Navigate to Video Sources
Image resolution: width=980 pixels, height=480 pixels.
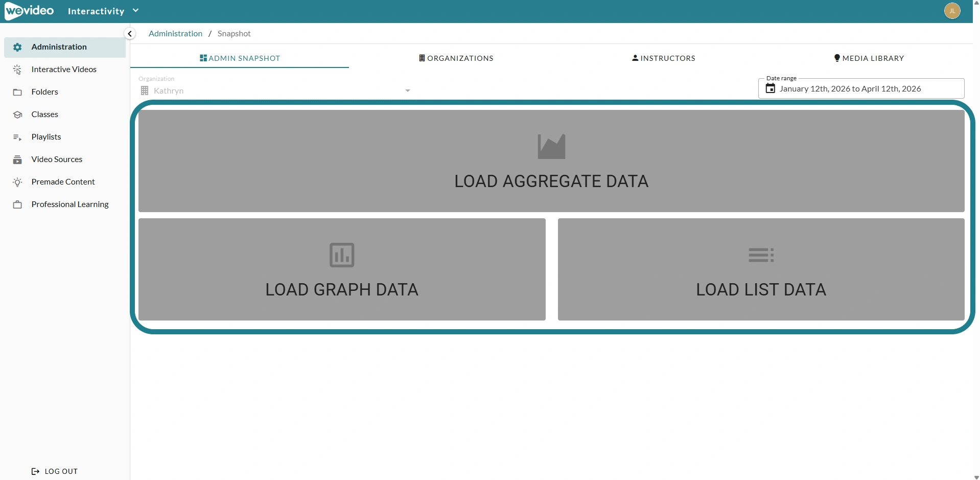(65, 159)
